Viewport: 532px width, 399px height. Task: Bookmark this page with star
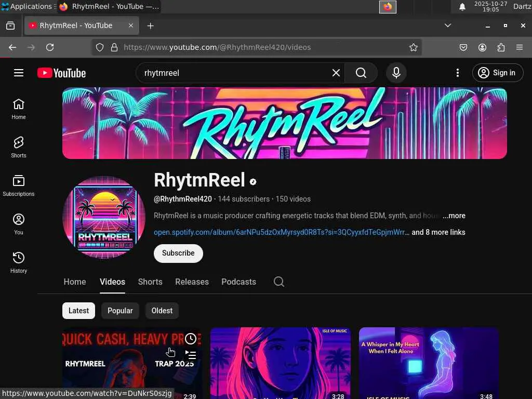pos(413,47)
